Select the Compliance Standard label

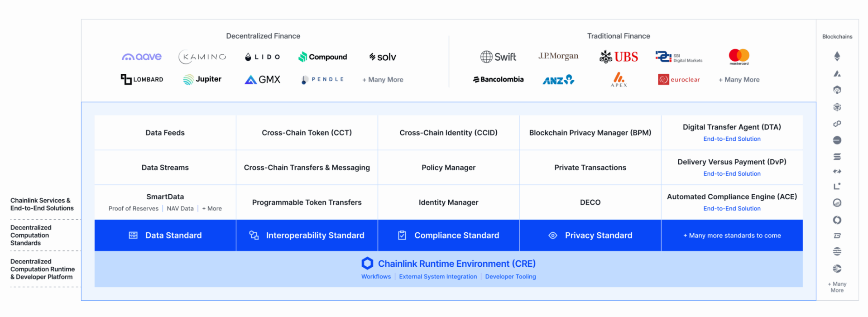click(457, 235)
